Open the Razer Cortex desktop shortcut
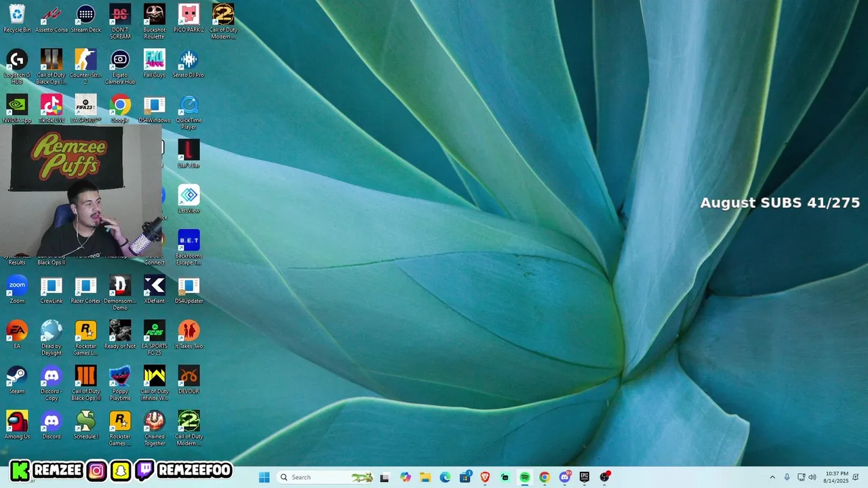 click(x=85, y=289)
